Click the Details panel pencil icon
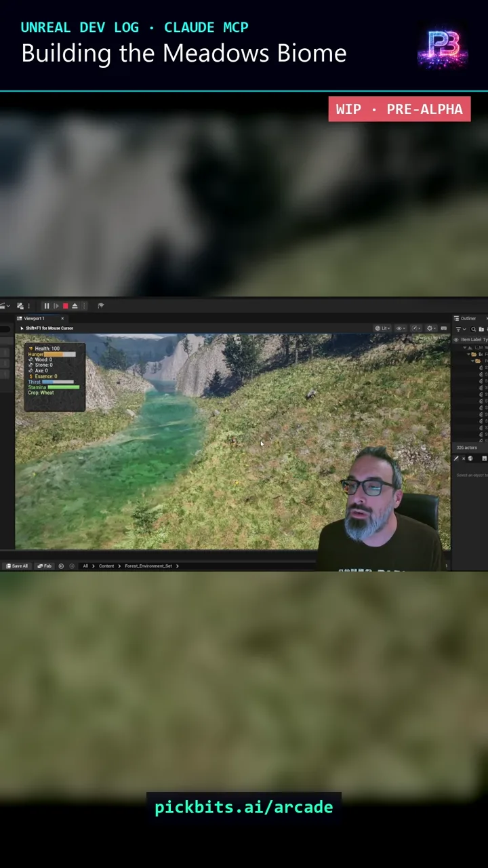This screenshot has height=868, width=488. (456, 458)
